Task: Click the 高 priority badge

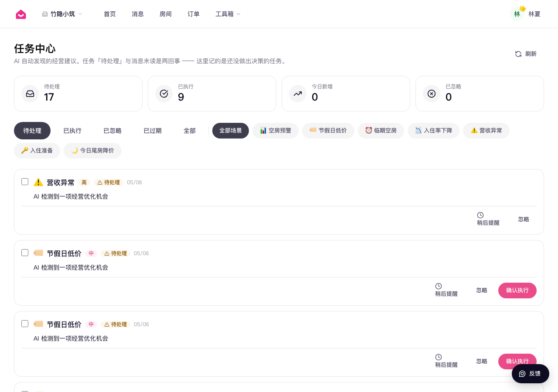Action: coord(84,182)
